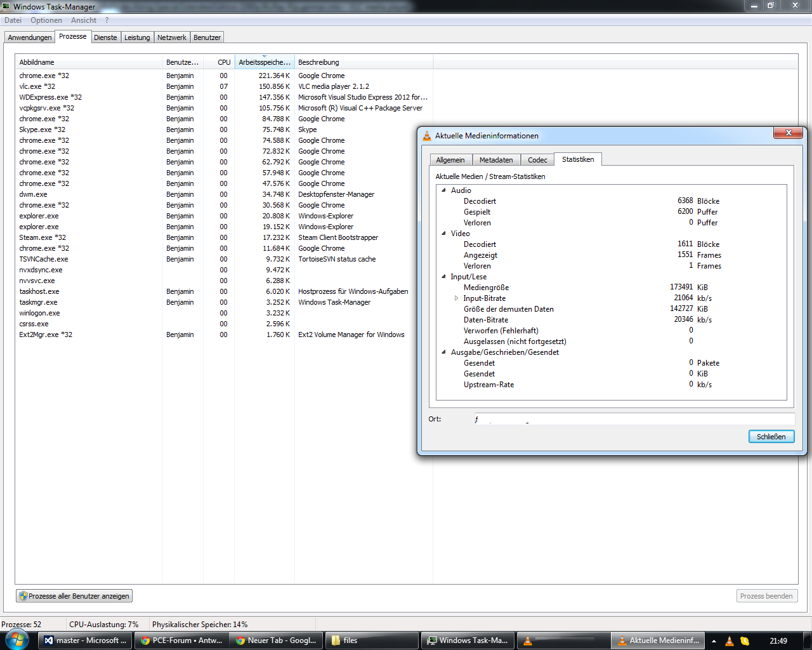Click the yellow tray icon beside VLC
The image size is (812, 650).
745,641
